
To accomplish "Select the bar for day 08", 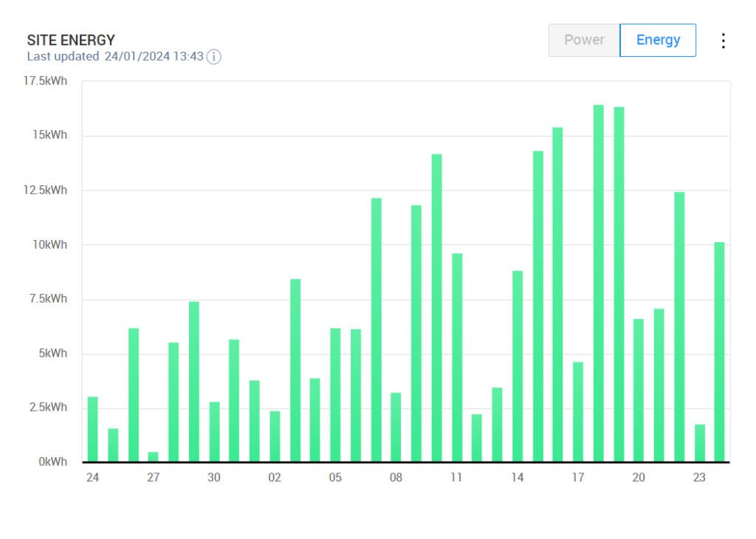I will (x=396, y=427).
